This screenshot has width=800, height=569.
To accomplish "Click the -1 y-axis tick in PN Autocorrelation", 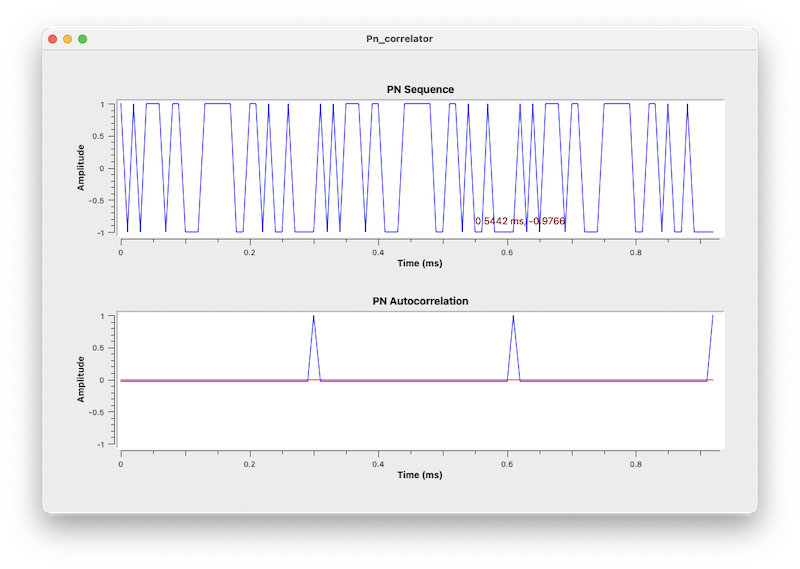I will [103, 444].
